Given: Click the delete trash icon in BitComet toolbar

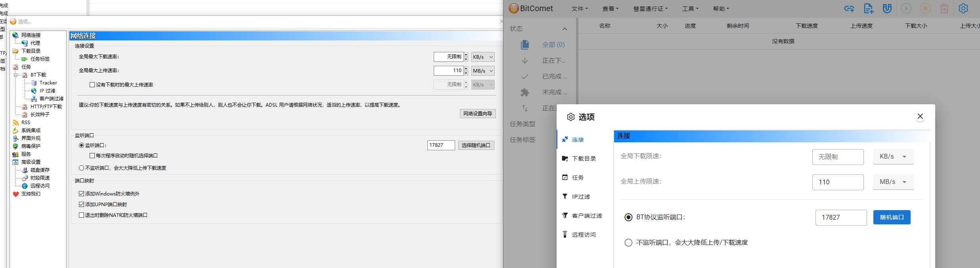Looking at the screenshot, I should coord(944,9).
